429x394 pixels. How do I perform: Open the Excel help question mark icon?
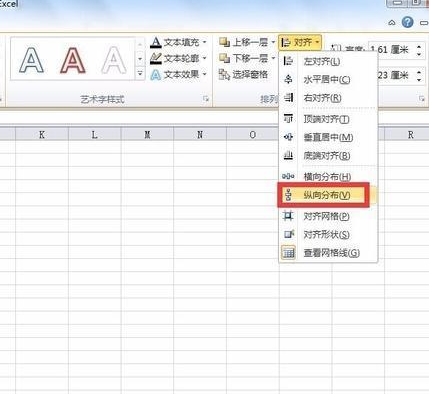point(407,22)
